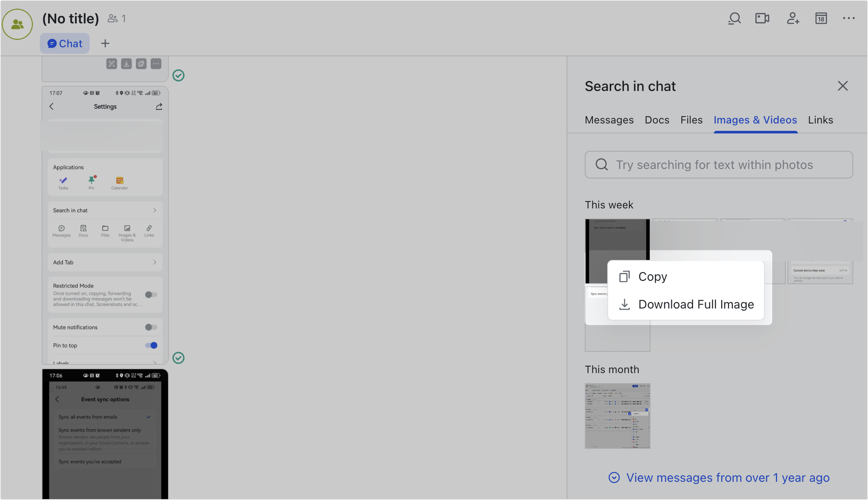View the group member count
The height and width of the screenshot is (500, 868).
pyautogui.click(x=117, y=19)
